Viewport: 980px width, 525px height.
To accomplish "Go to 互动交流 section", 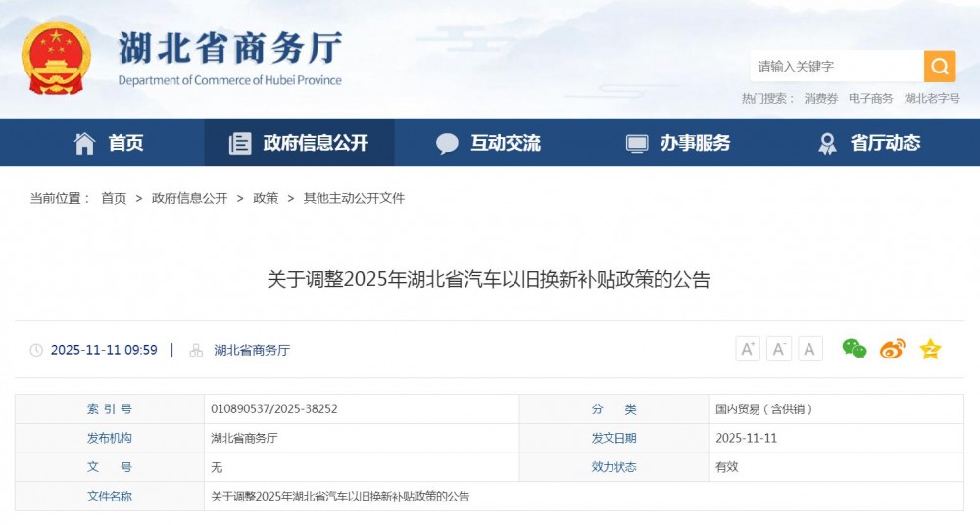I will coord(488,143).
